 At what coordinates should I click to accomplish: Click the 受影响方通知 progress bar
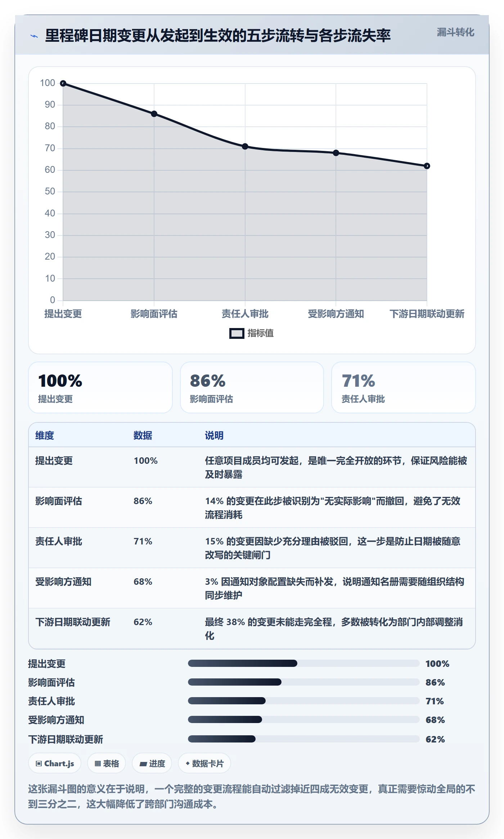coord(304,719)
